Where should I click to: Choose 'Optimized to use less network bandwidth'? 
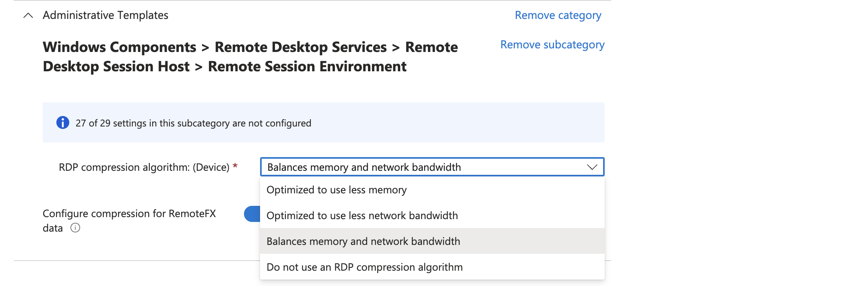tap(362, 216)
